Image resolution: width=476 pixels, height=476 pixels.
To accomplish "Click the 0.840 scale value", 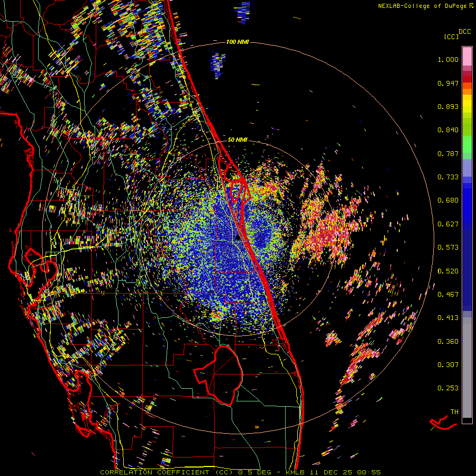I will click(x=448, y=130).
